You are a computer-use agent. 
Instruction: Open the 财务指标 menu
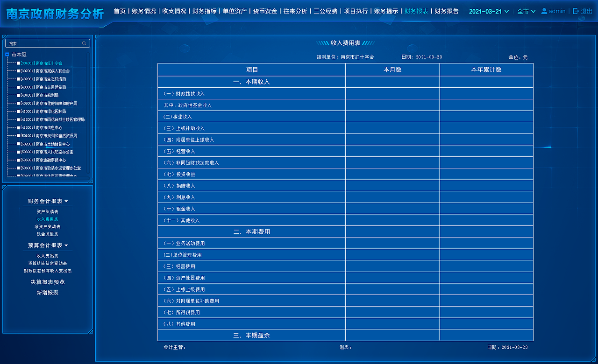(205, 11)
